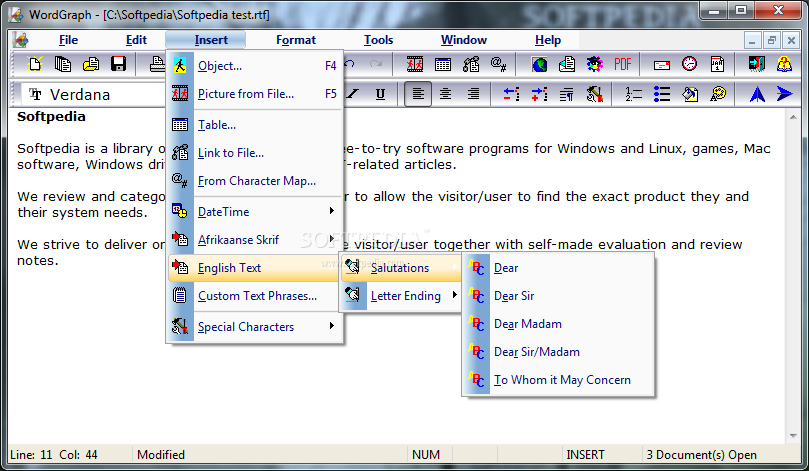Select left text alignment
809x471 pixels.
pos(418,94)
